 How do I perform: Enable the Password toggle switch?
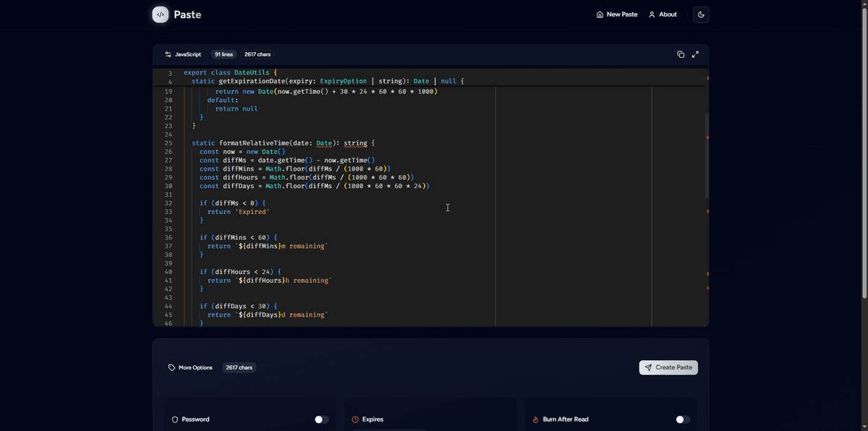pyautogui.click(x=321, y=419)
